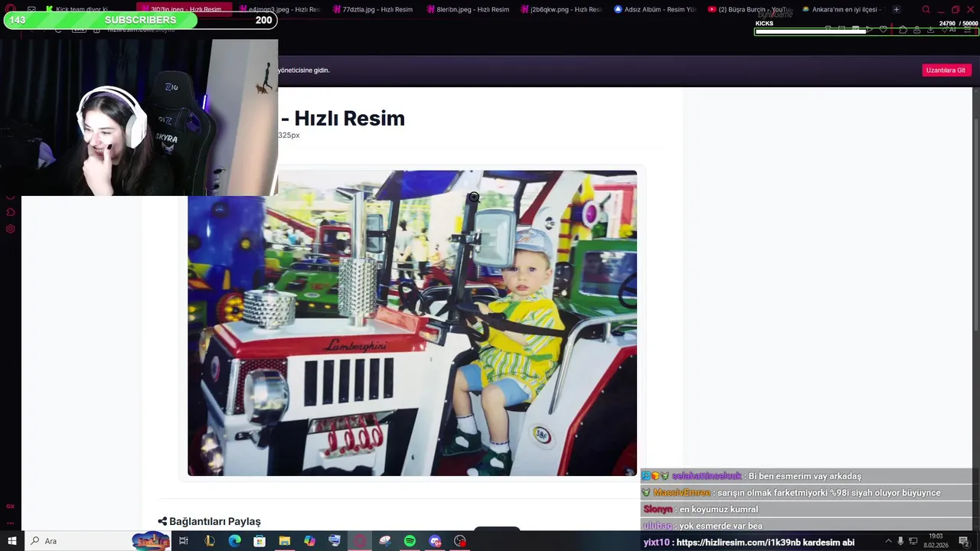This screenshot has height=551, width=980.
Task: Open the recording app icon in taskbar
Action: pos(460,541)
